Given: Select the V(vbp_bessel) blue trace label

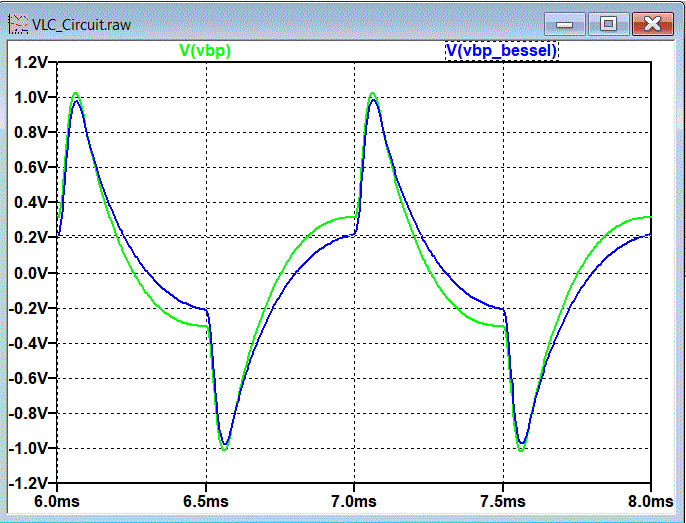Looking at the screenshot, I should click(501, 51).
